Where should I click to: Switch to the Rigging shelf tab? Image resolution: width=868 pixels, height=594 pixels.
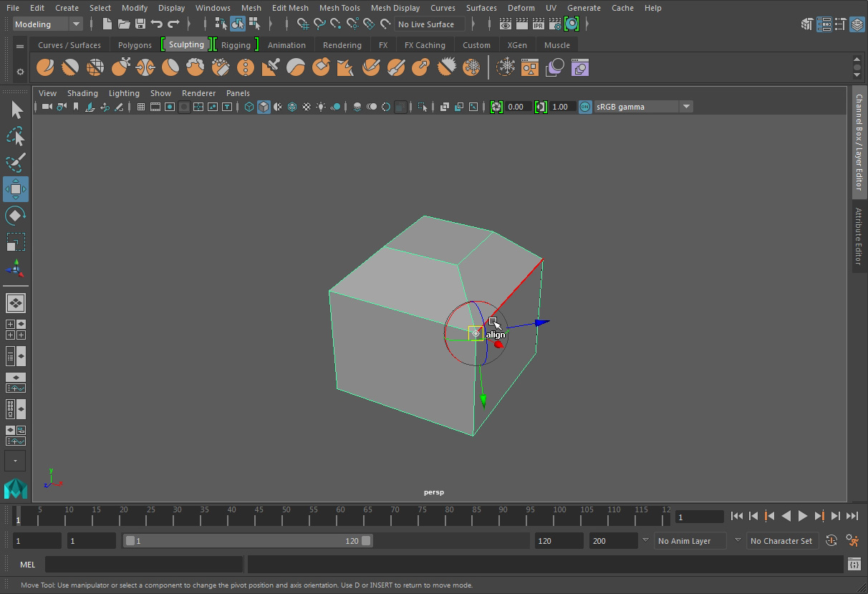click(236, 44)
